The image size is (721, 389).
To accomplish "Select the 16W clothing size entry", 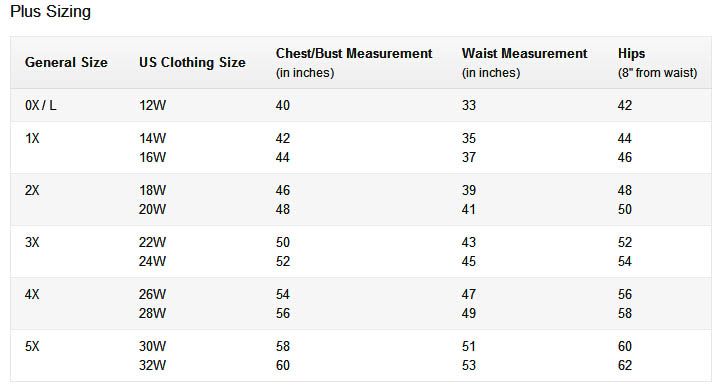I will [152, 157].
